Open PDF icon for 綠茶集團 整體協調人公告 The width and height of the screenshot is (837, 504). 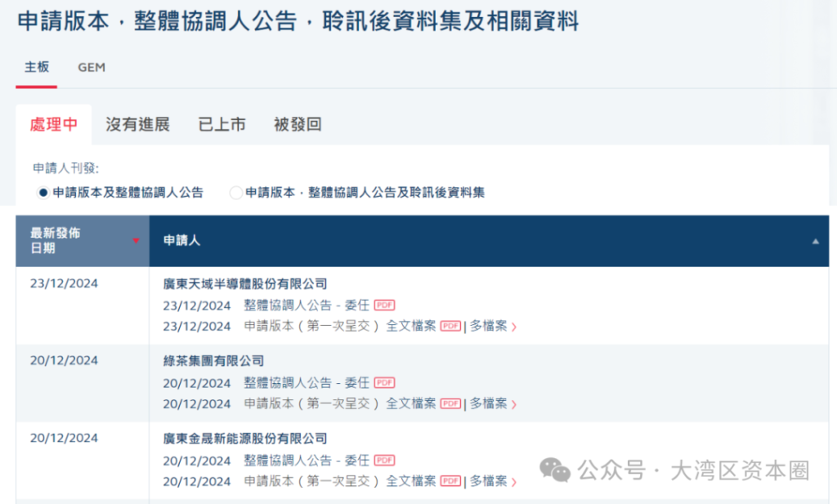pos(384,382)
